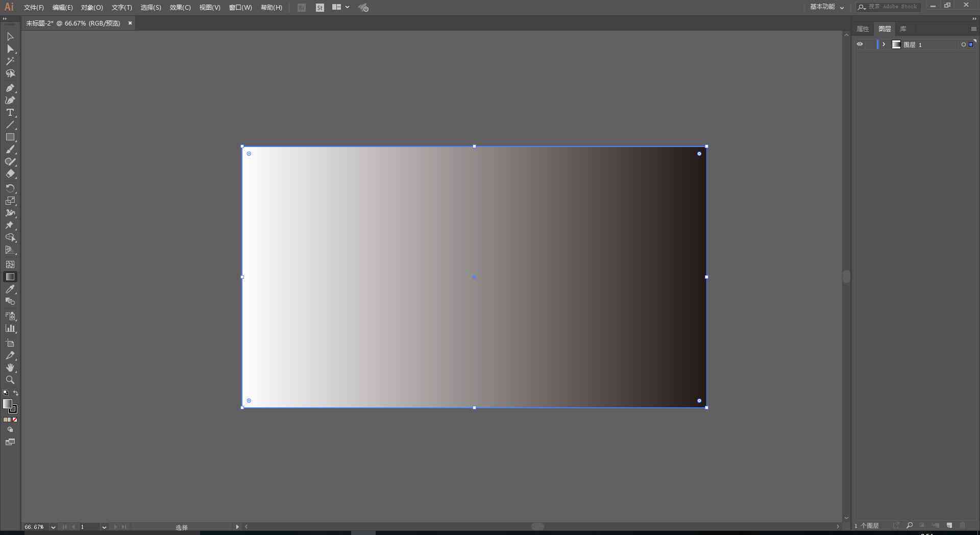Viewport: 980px width, 535px height.
Task: Select the Eyedropper tool
Action: click(x=10, y=289)
